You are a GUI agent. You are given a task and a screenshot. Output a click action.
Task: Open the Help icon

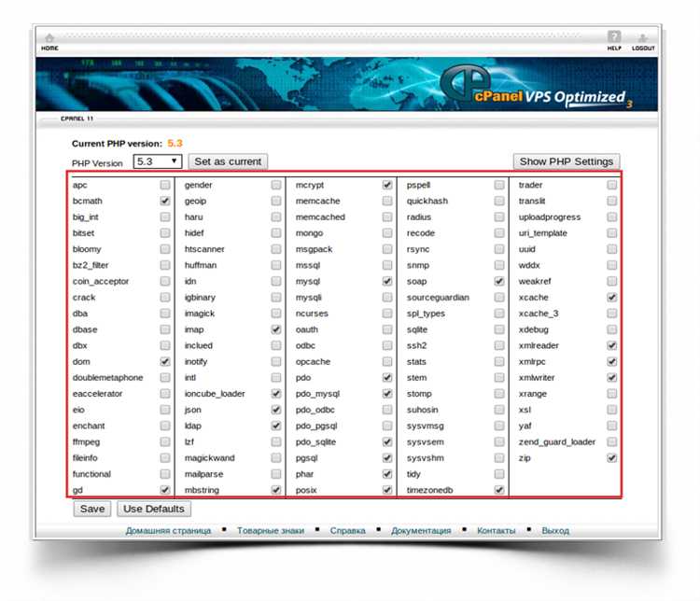[614, 40]
